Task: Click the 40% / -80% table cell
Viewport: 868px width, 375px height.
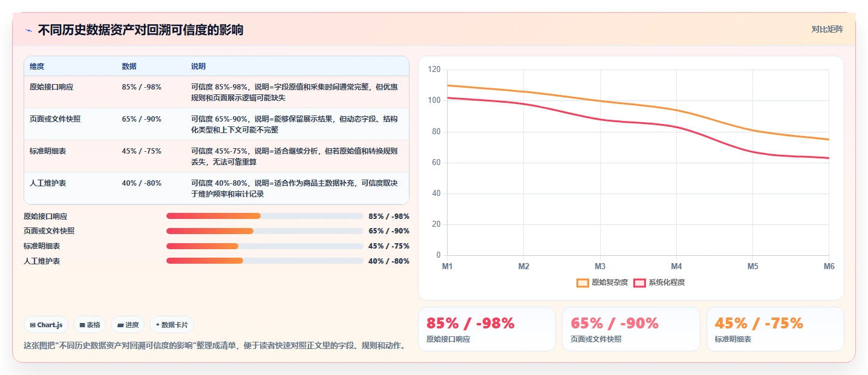Action: point(142,183)
